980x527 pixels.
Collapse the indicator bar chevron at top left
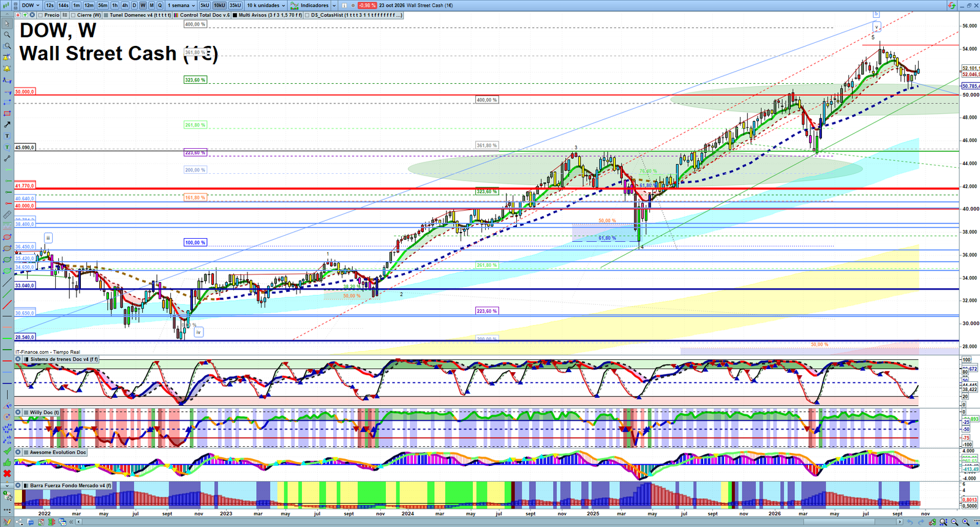point(7,15)
